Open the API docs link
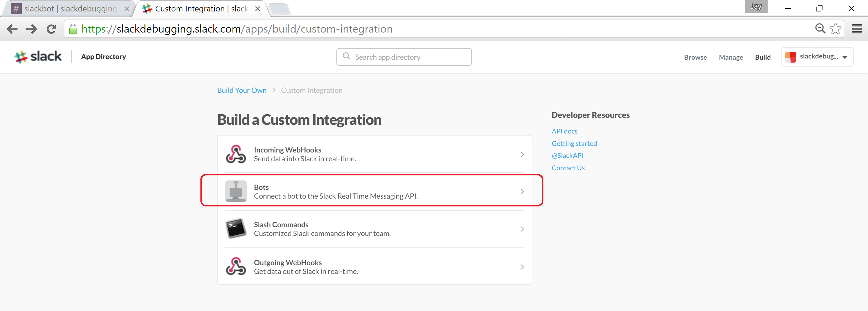The width and height of the screenshot is (868, 311). (565, 131)
